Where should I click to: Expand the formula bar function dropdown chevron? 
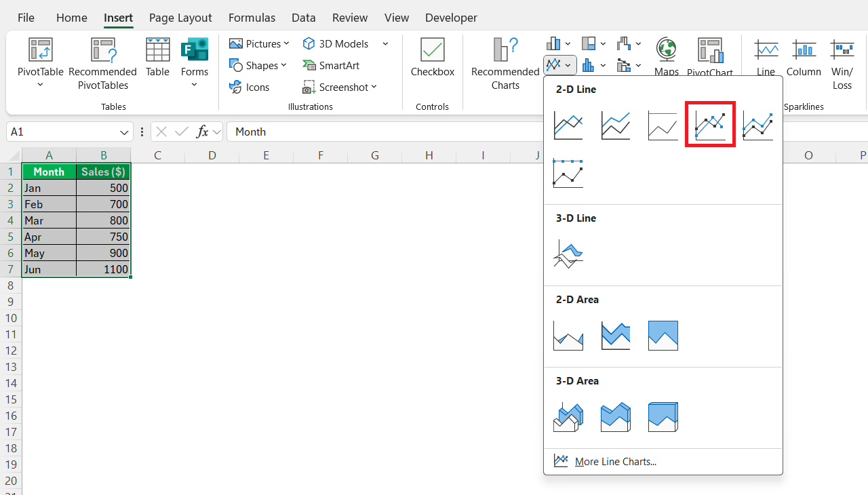(216, 132)
